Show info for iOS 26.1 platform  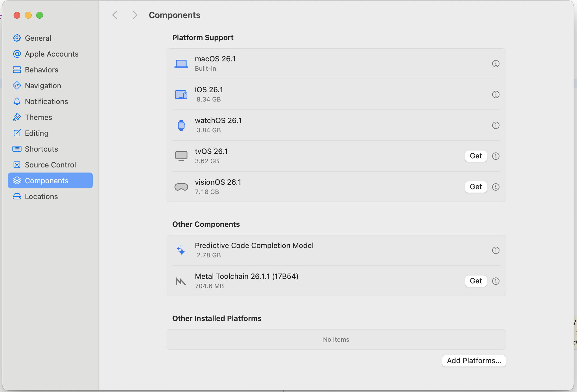tap(496, 94)
